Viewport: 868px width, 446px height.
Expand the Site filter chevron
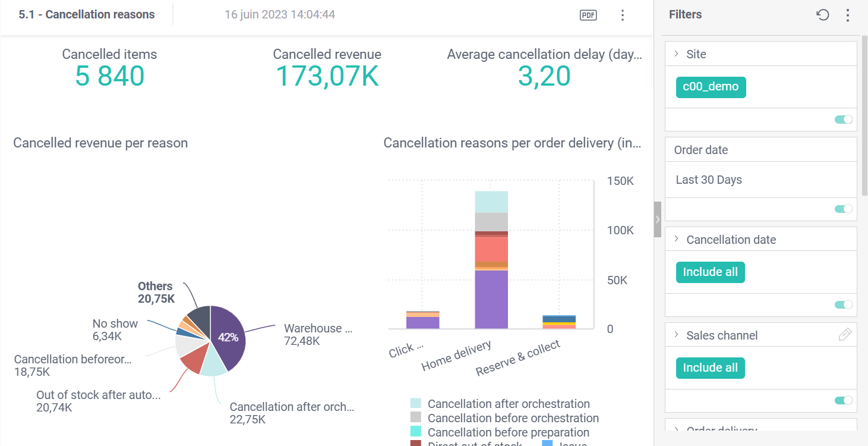[x=677, y=54]
